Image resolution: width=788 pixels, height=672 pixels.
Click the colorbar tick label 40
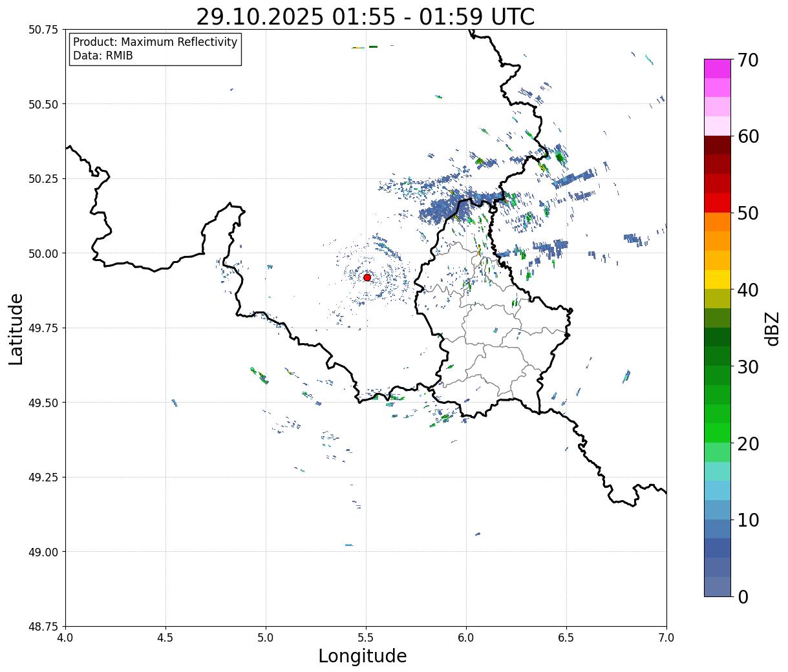tap(747, 290)
